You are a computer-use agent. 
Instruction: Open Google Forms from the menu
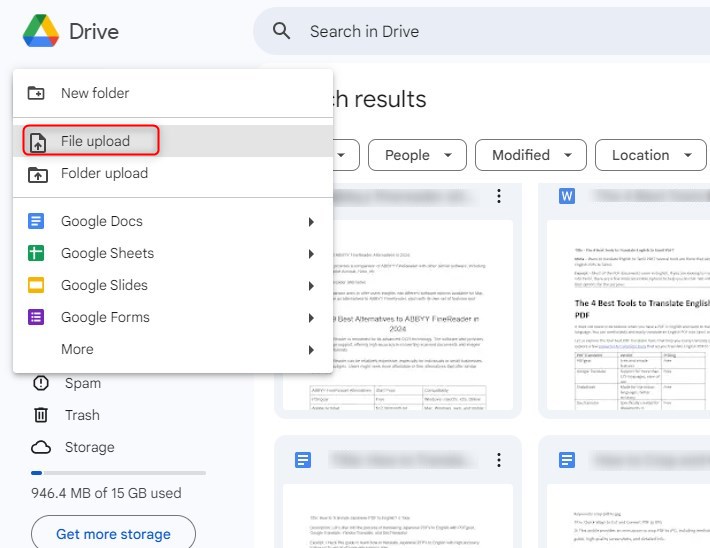[x=173, y=318]
